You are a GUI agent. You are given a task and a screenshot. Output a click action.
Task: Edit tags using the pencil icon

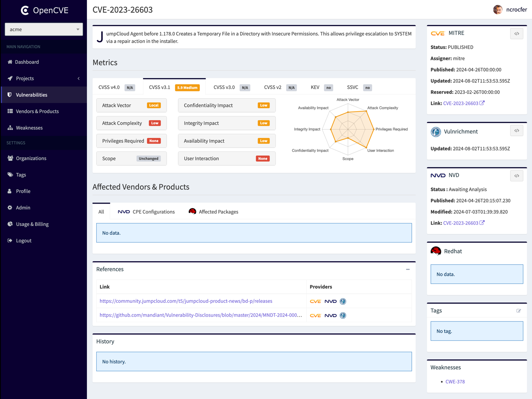[519, 311]
